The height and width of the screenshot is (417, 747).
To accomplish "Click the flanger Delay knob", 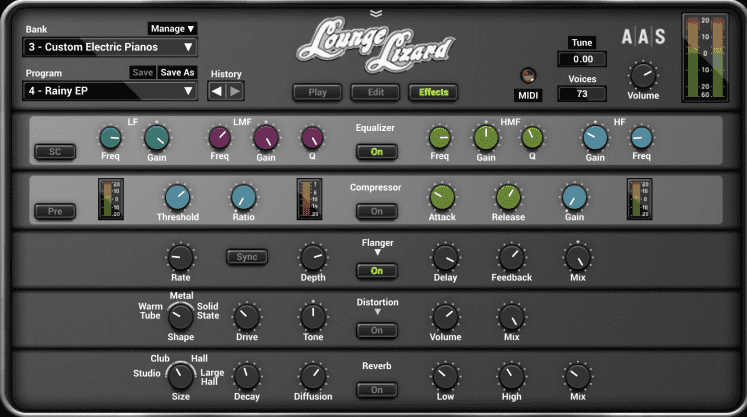I will 445,257.
